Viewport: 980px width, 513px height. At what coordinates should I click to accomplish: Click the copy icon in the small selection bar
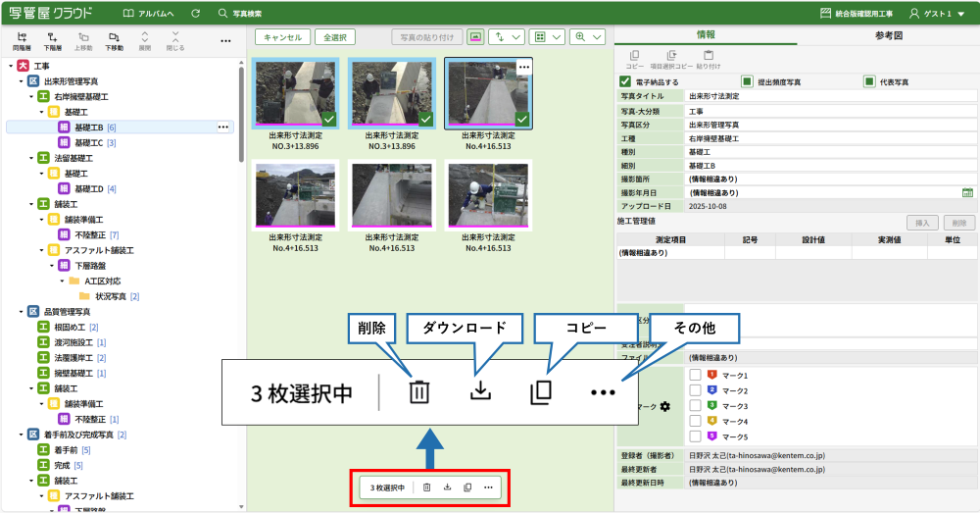[x=467, y=487]
